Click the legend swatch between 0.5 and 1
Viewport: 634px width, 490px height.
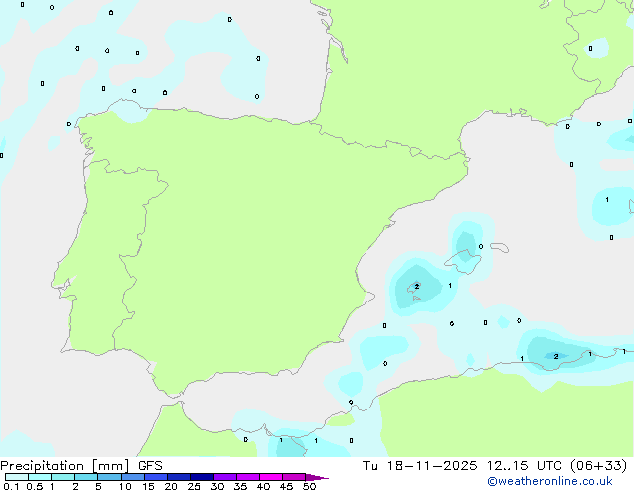coord(40,477)
